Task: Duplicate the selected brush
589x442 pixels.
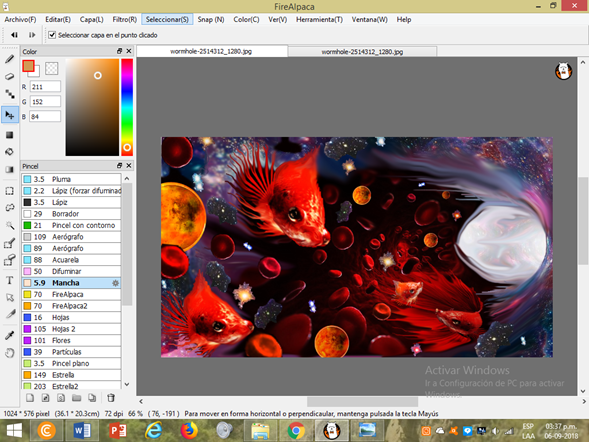Action: (92, 398)
